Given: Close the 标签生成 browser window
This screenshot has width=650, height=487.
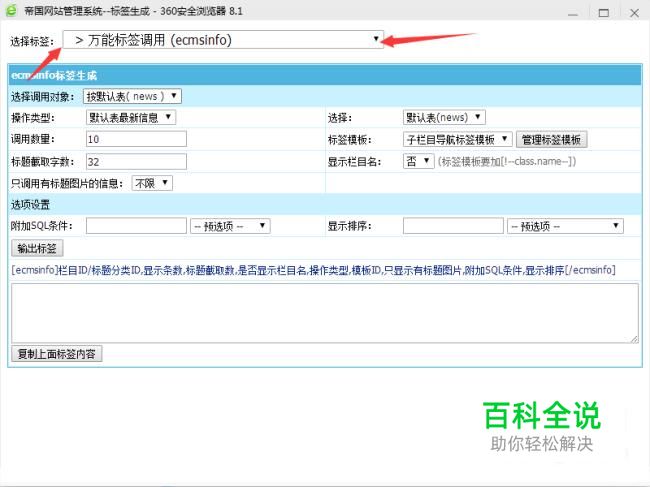Looking at the screenshot, I should click(634, 13).
